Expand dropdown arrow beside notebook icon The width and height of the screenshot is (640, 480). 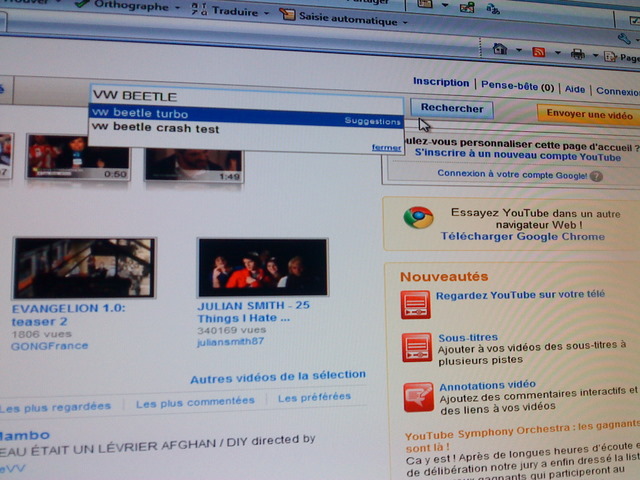click(445, 5)
